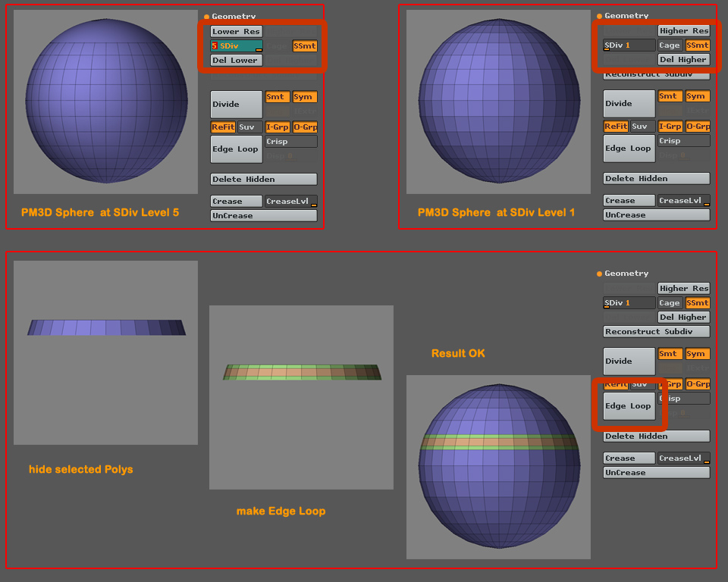
Task: Toggle the I-Grp inner group option
Action: (278, 127)
